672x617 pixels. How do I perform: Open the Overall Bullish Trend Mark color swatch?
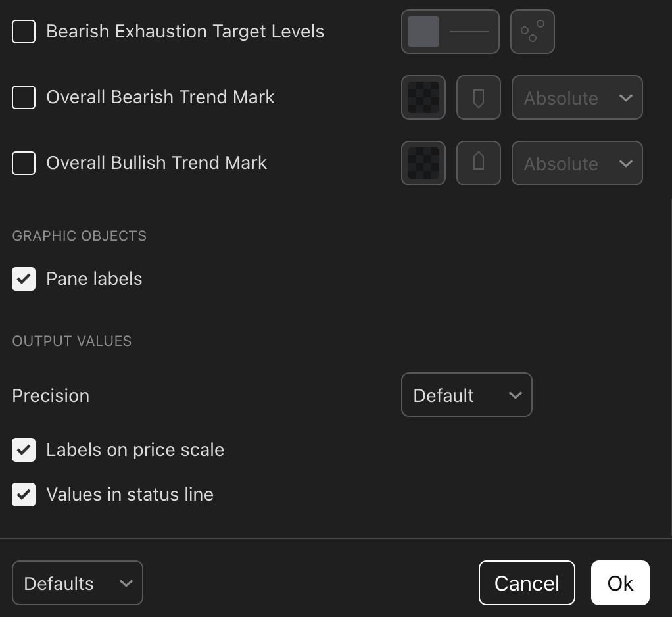click(x=423, y=163)
